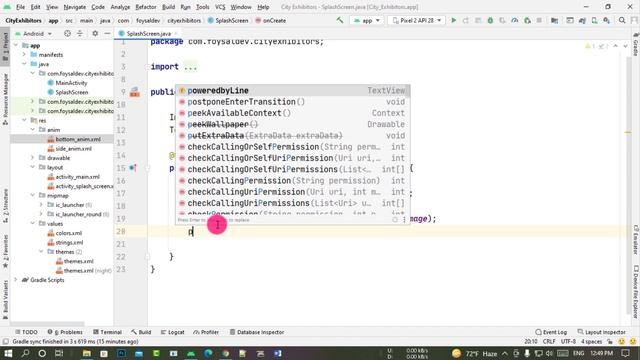
Task: Open the Logcat tool window
Action: pos(173,332)
